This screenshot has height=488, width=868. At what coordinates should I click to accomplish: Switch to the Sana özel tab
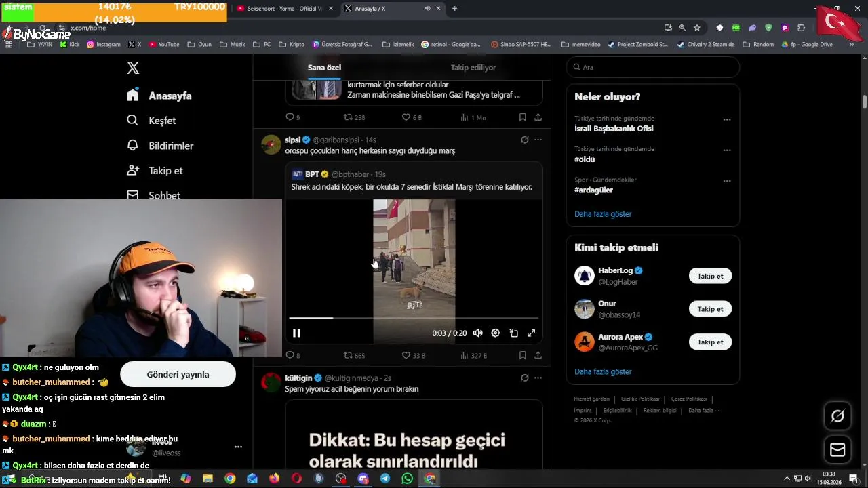pyautogui.click(x=324, y=68)
